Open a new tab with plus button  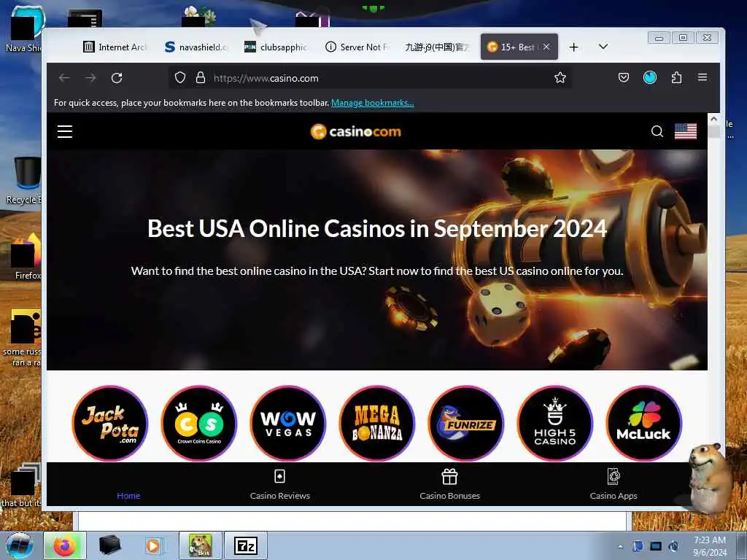[x=573, y=47]
